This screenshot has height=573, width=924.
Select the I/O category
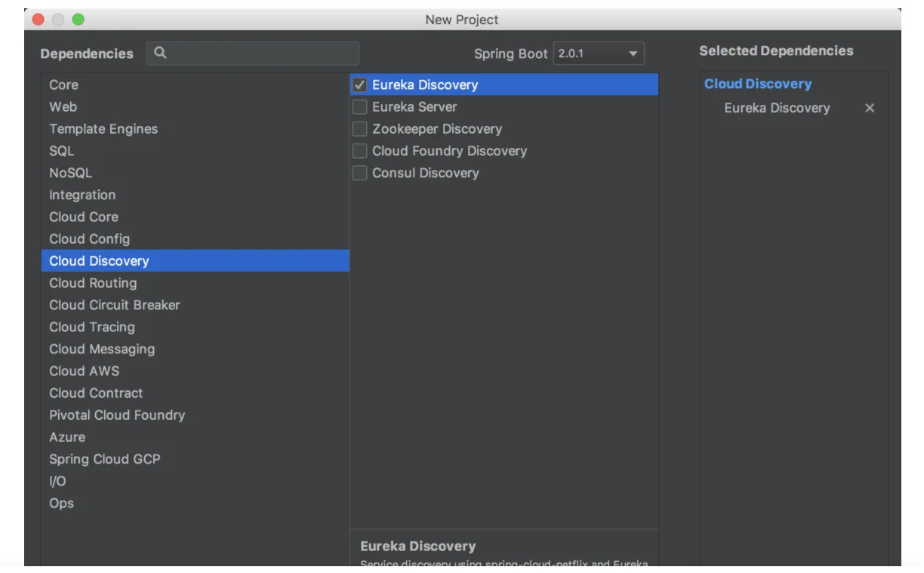pyautogui.click(x=195, y=480)
